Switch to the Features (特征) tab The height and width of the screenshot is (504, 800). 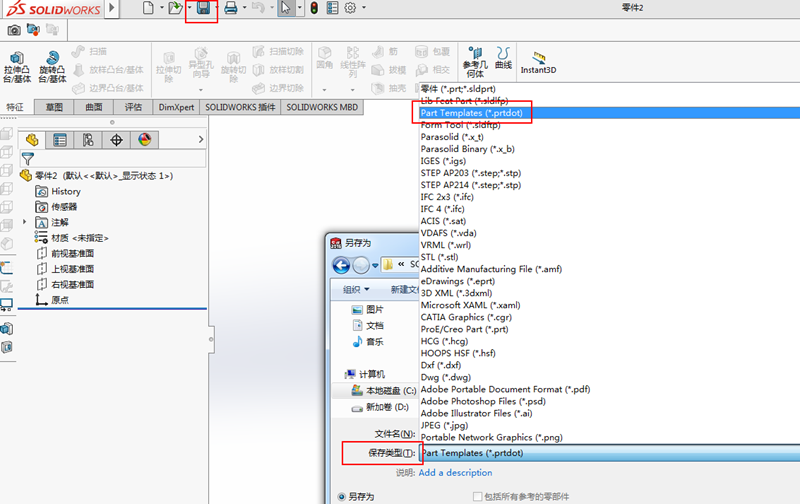[x=15, y=107]
